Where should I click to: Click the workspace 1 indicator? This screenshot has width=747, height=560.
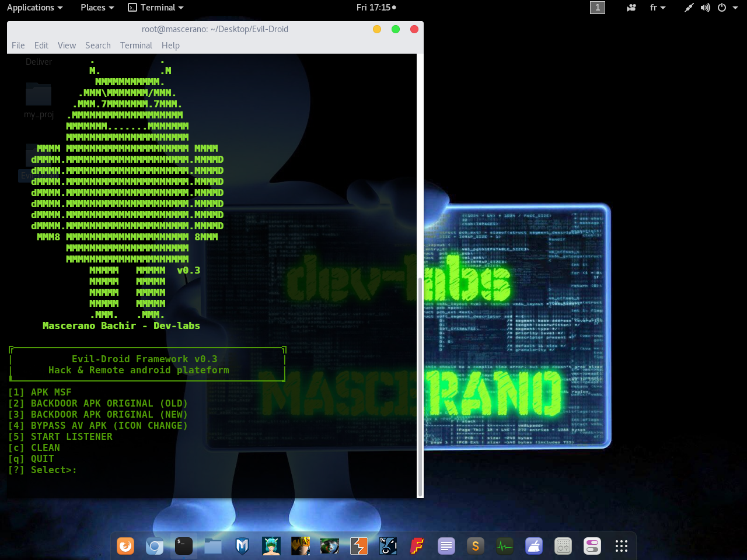point(597,8)
